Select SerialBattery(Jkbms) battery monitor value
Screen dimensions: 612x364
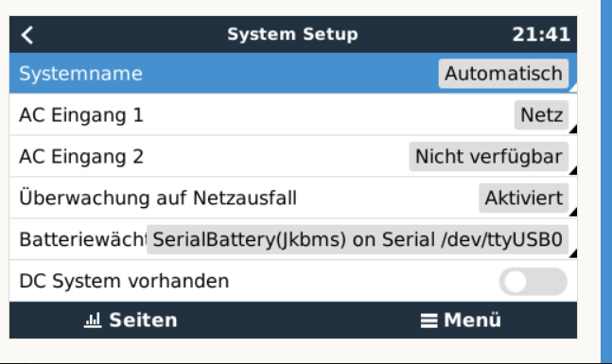(358, 239)
